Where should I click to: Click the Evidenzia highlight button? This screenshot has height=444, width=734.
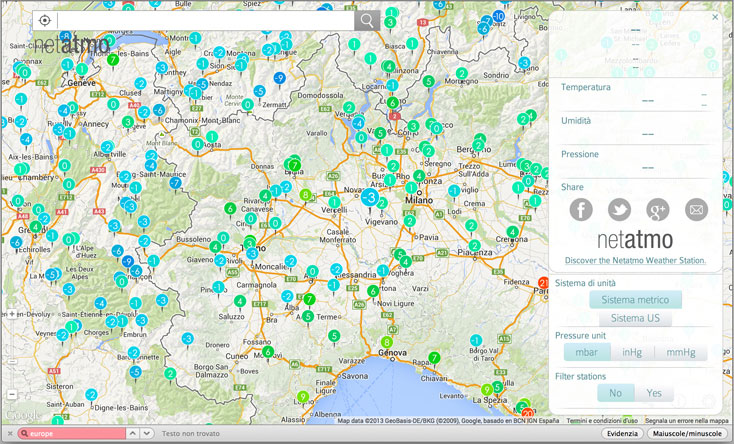pyautogui.click(x=622, y=434)
